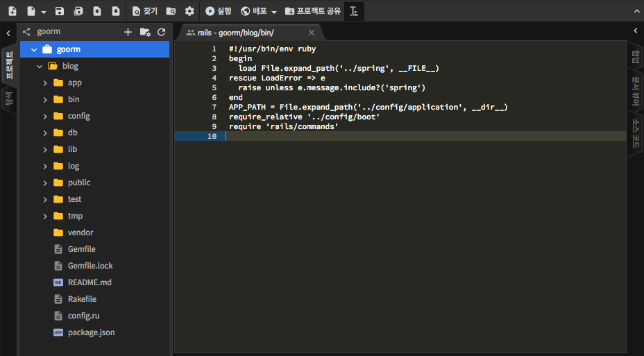Collapse the left sidebar panel
The height and width of the screenshot is (356, 644).
(x=8, y=32)
